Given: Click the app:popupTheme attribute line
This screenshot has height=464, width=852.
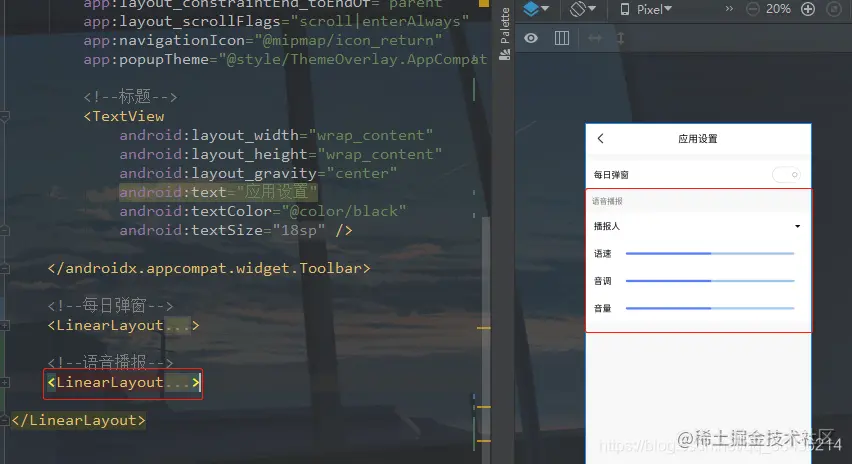Looking at the screenshot, I should (285, 59).
